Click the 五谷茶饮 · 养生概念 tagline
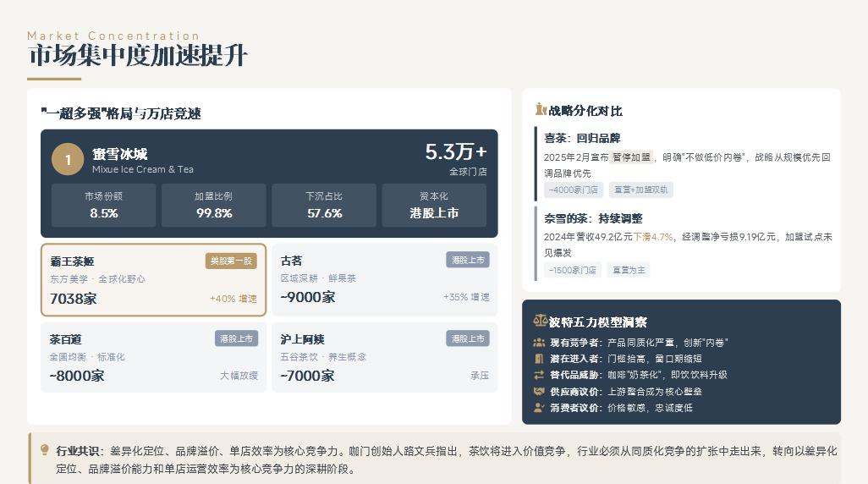This screenshot has width=868, height=484. (x=323, y=357)
